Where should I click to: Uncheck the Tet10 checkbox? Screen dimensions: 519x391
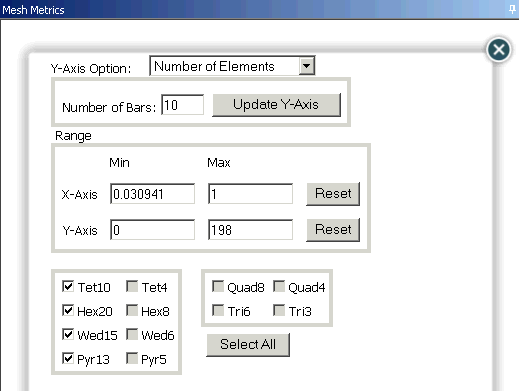[68, 286]
